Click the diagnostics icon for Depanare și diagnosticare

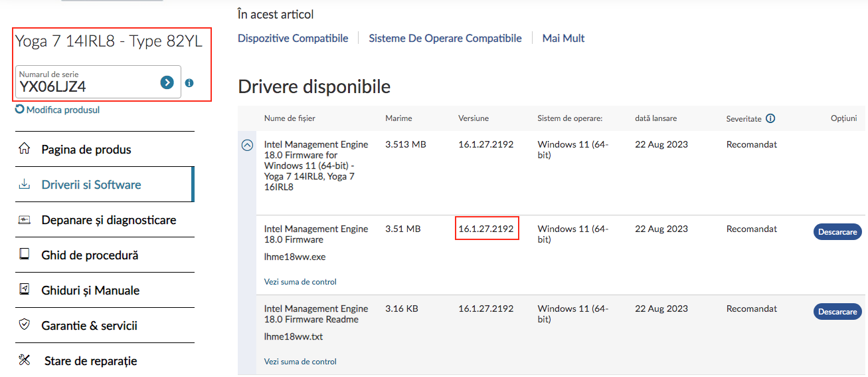coord(25,220)
